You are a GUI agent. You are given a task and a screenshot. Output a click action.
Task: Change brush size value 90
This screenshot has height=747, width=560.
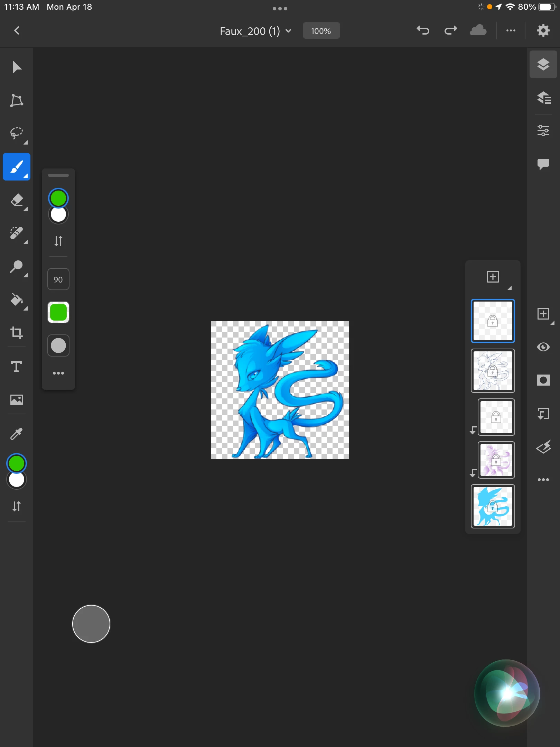pos(58,279)
